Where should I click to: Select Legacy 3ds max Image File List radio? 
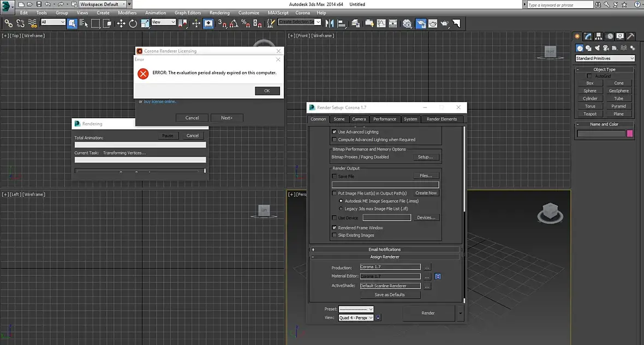pyautogui.click(x=341, y=209)
